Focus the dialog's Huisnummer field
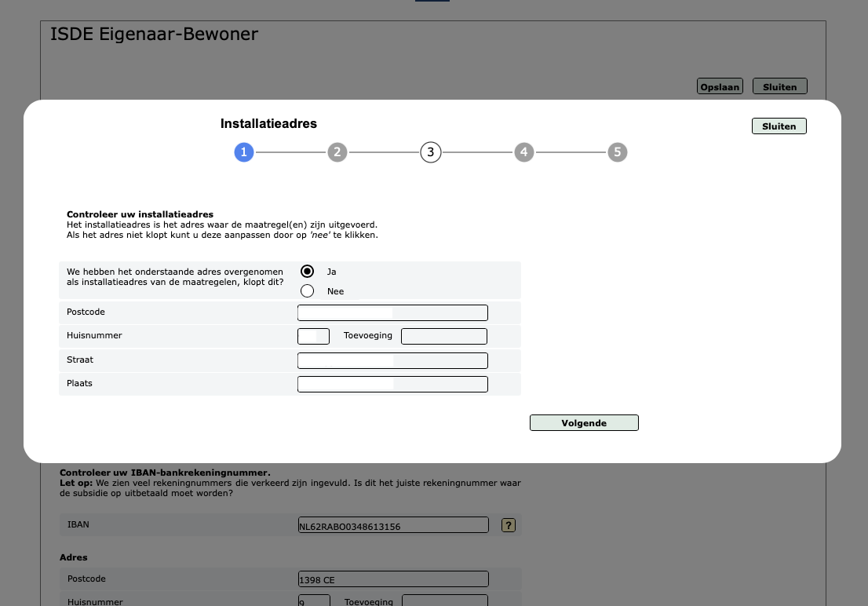The width and height of the screenshot is (868, 606). click(x=313, y=337)
